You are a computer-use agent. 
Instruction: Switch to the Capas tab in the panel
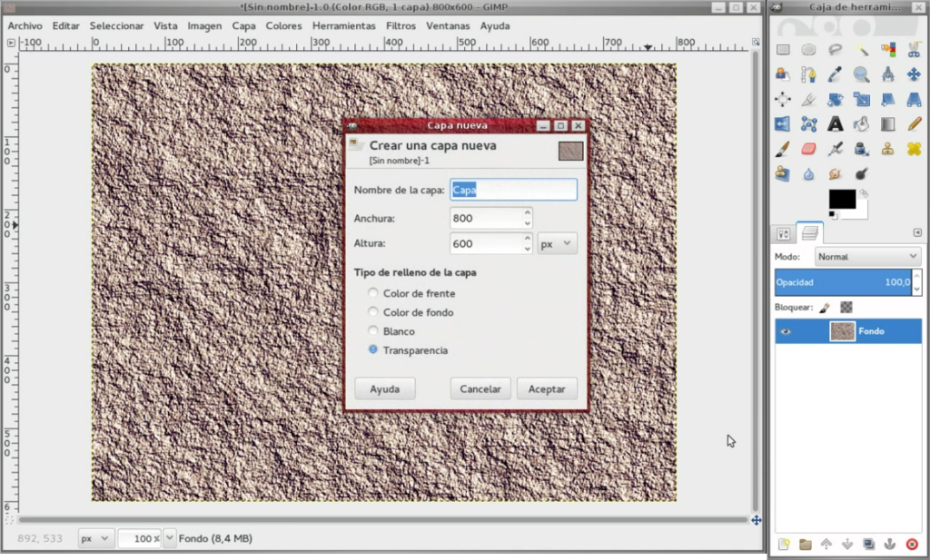click(807, 232)
